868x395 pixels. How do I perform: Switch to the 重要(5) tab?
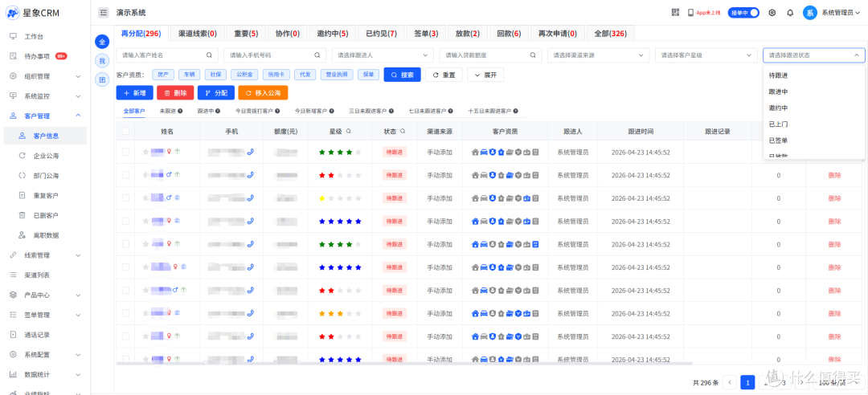246,34
